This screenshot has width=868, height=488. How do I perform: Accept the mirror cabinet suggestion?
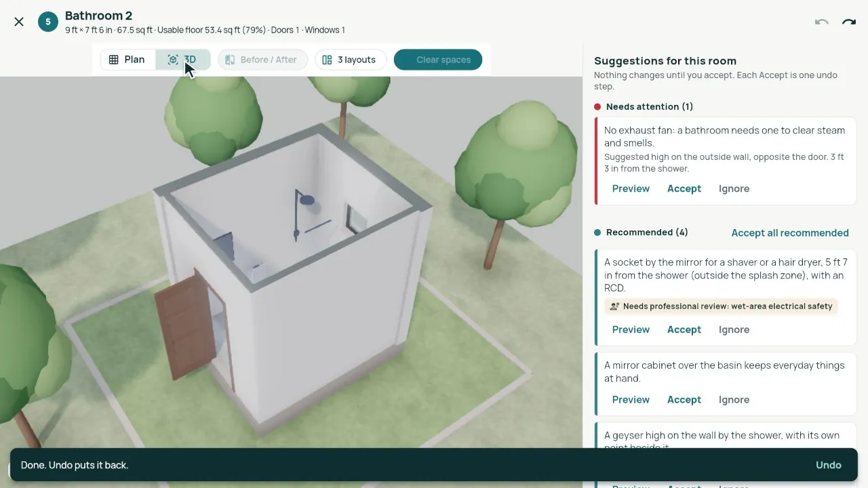coord(684,399)
